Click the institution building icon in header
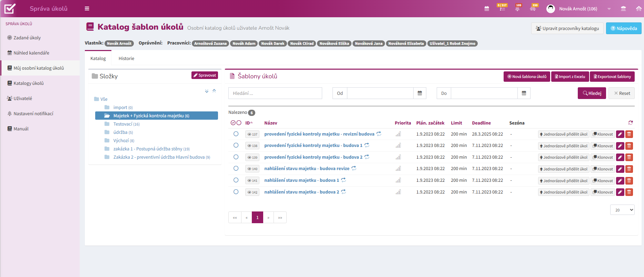 (x=623, y=9)
